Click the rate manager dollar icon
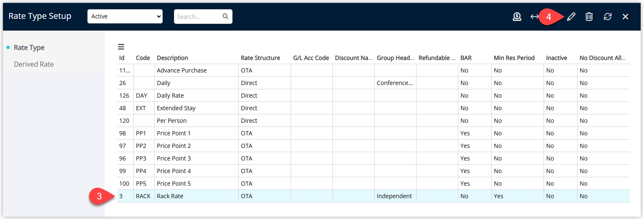The width and height of the screenshot is (644, 220). [517, 17]
